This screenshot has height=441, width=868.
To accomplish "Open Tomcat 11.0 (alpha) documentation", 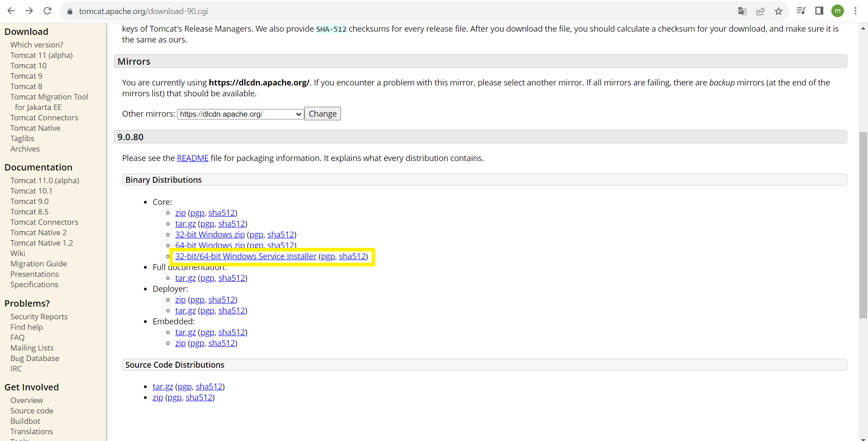I will click(45, 180).
